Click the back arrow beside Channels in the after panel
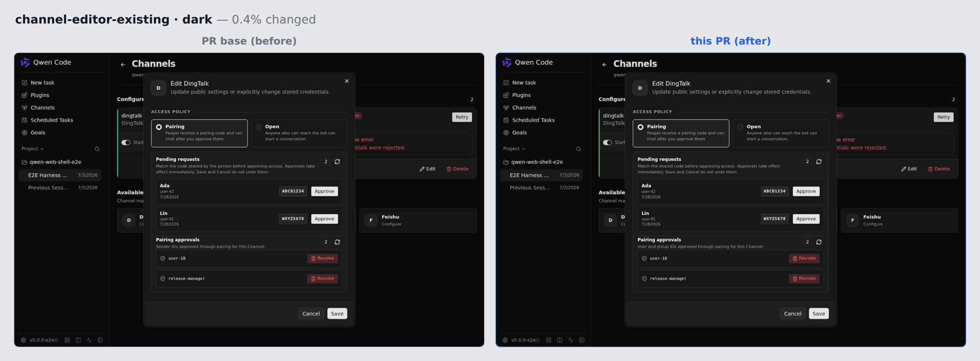The height and width of the screenshot is (361, 980). (x=605, y=65)
